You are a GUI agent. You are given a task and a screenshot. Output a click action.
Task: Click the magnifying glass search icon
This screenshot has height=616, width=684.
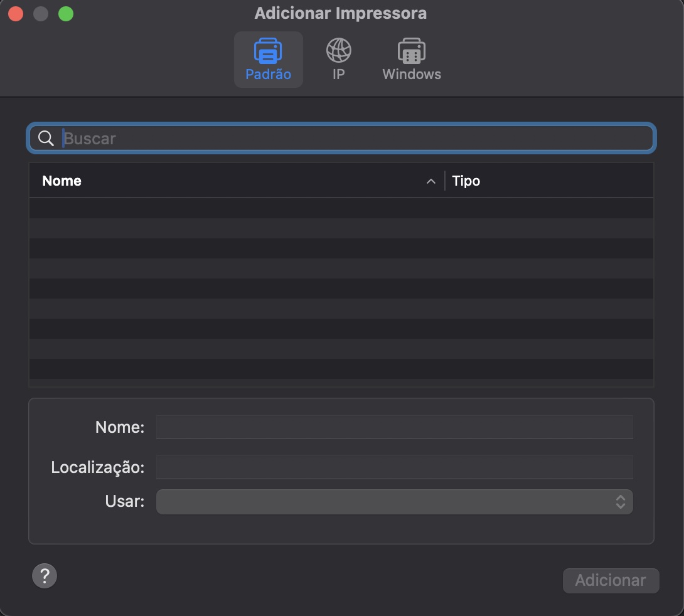45,138
